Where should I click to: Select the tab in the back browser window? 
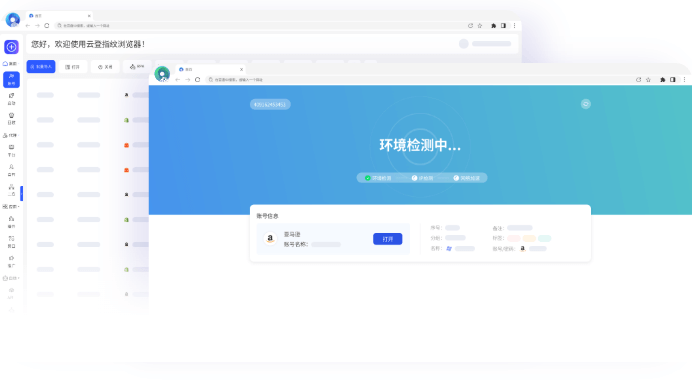tap(59, 15)
